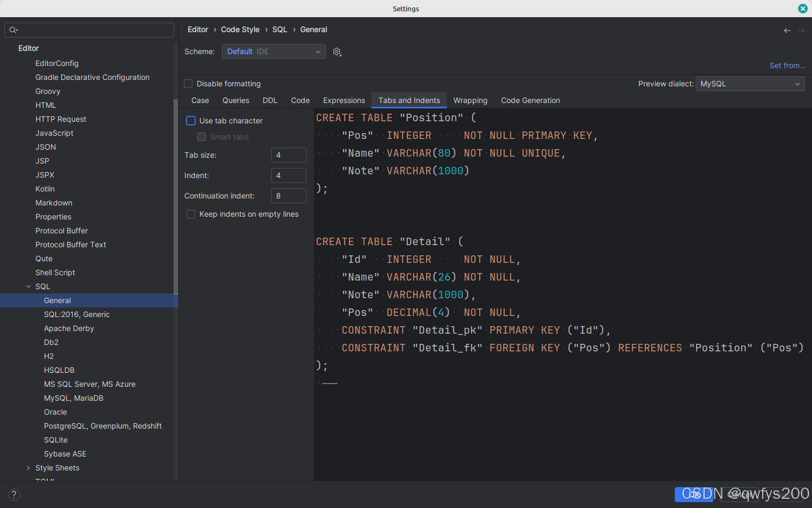
Task: Open the Code Generation tab
Action: coord(531,100)
